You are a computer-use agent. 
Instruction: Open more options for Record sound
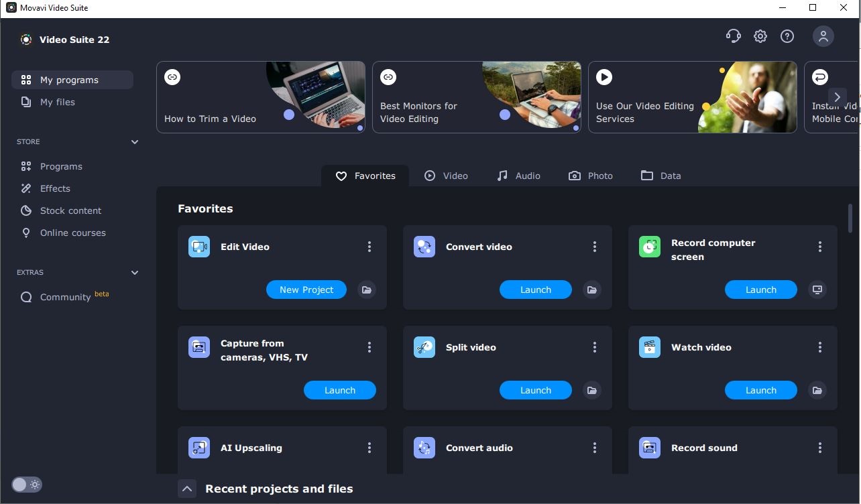[x=820, y=448]
